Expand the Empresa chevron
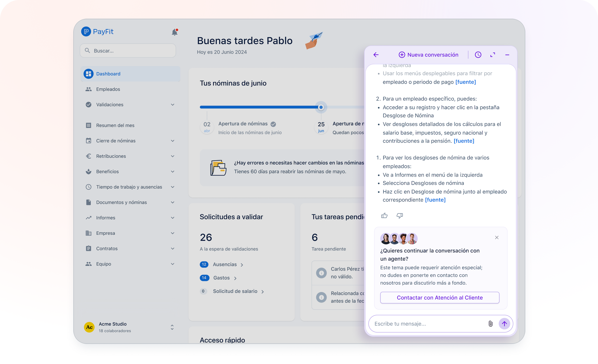This screenshot has height=364, width=598. 173,233
